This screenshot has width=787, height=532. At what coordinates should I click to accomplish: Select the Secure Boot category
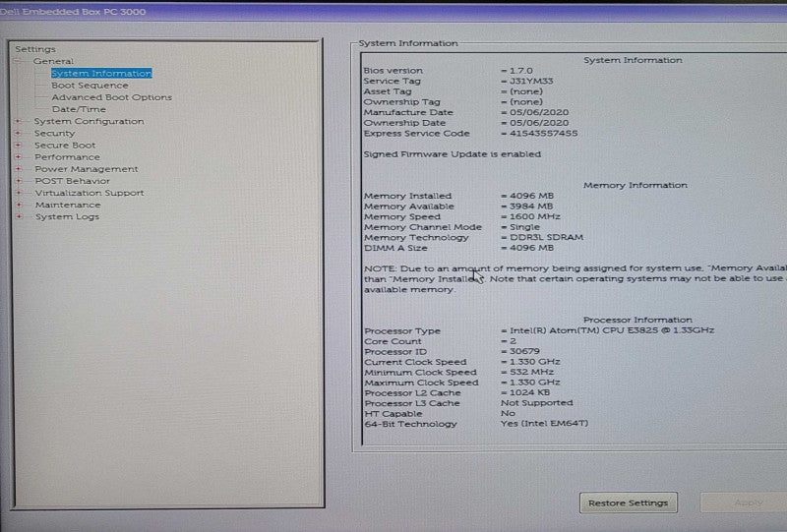[x=65, y=146]
